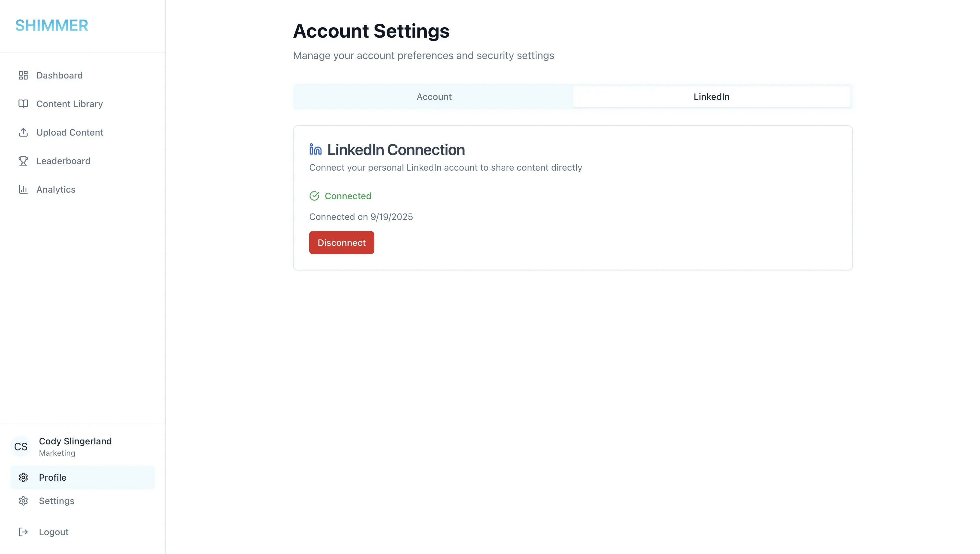Select the Dashboard grid icon
The width and height of the screenshot is (980, 554).
(23, 75)
